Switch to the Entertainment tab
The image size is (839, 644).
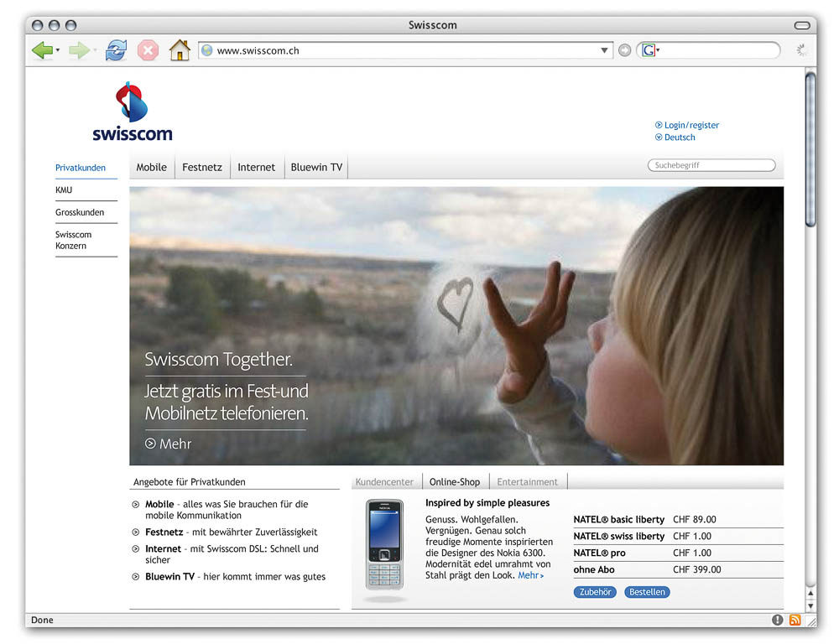coord(527,481)
